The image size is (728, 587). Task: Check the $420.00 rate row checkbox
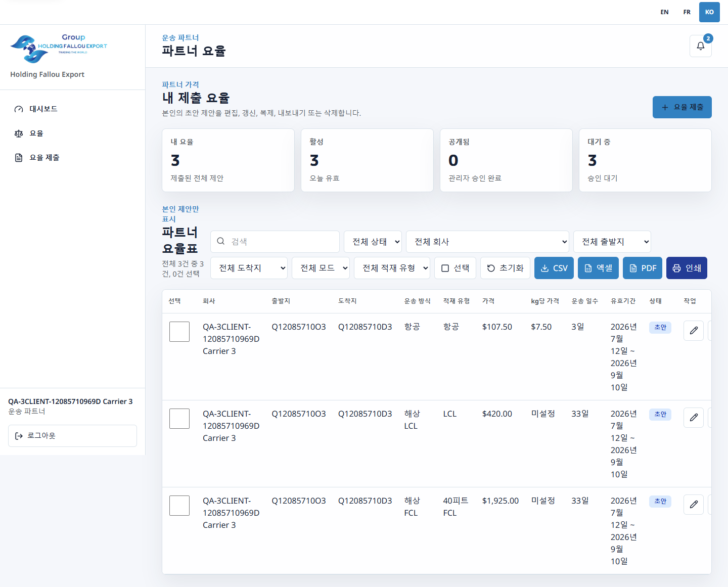[179, 419]
